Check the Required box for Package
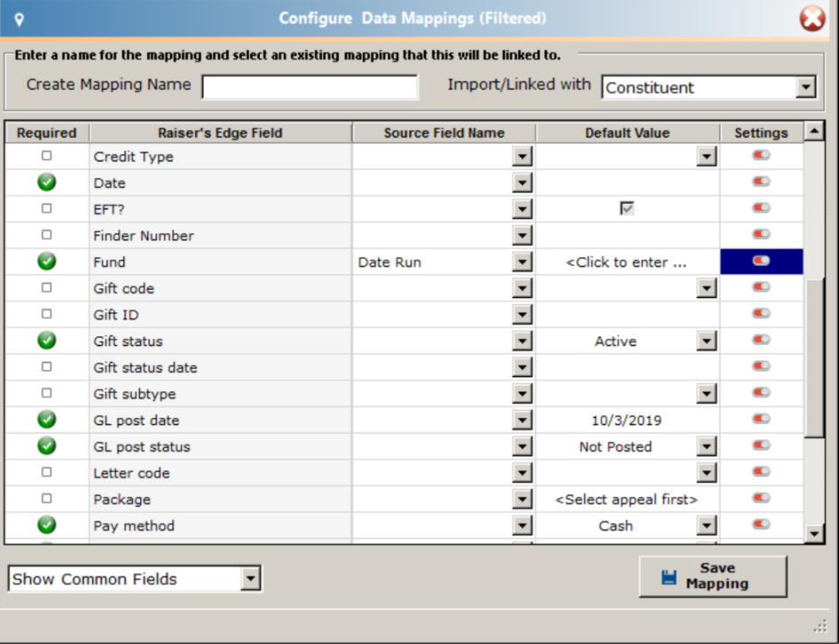Screen dimensions: 839x644 [47, 499]
